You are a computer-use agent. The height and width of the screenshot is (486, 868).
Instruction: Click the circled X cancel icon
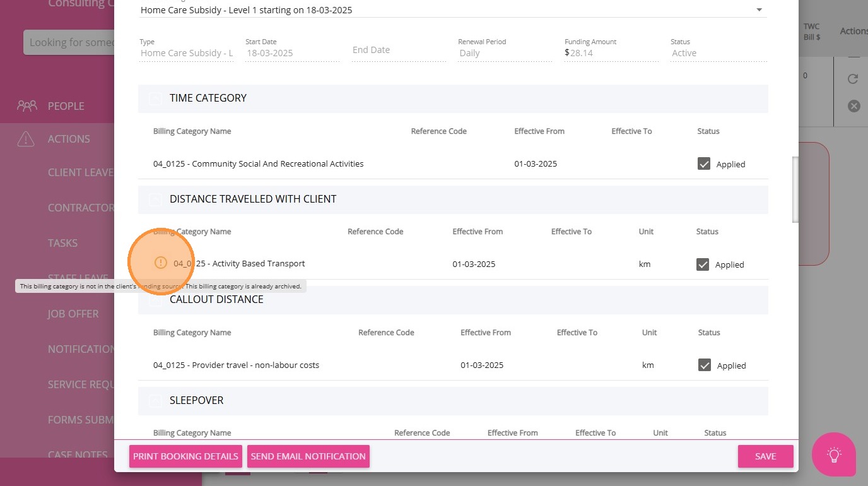853,106
